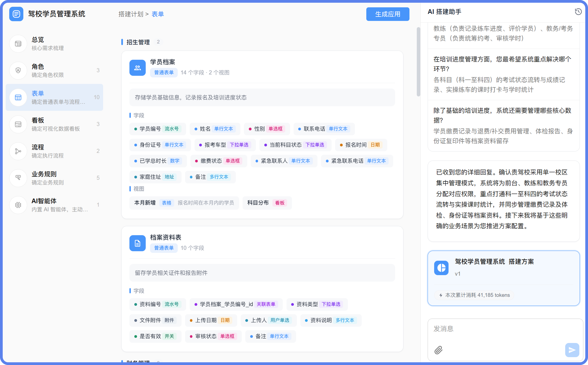Select the 上传人 用户单选 field chip
Viewport: 588px width, 365px height.
pos(269,320)
